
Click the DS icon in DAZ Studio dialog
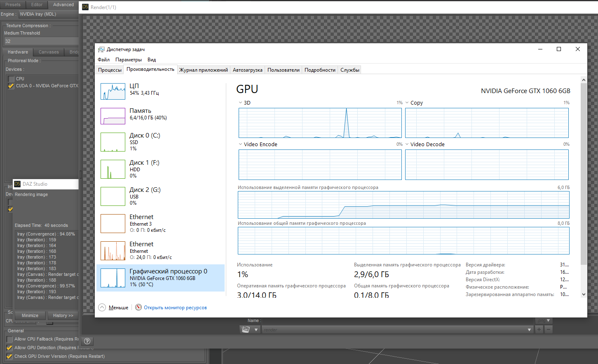click(17, 184)
